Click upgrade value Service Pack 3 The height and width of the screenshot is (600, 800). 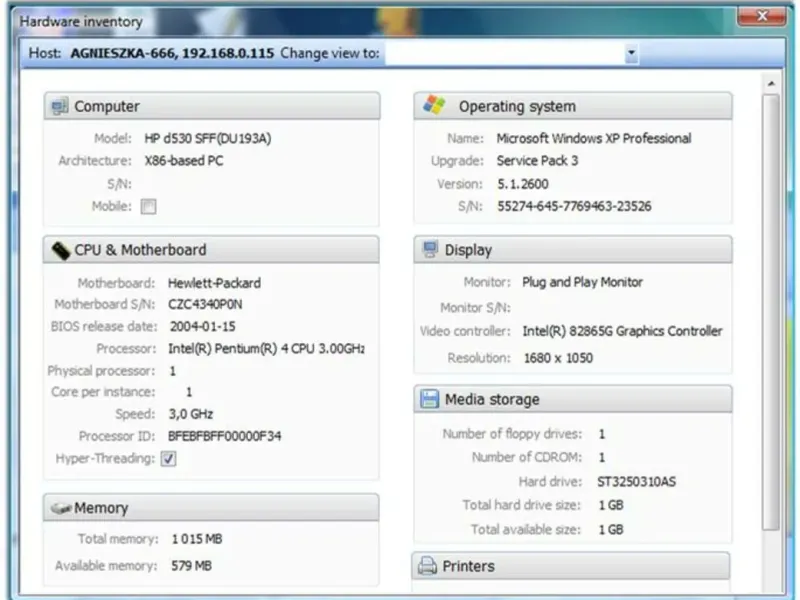coord(537,161)
